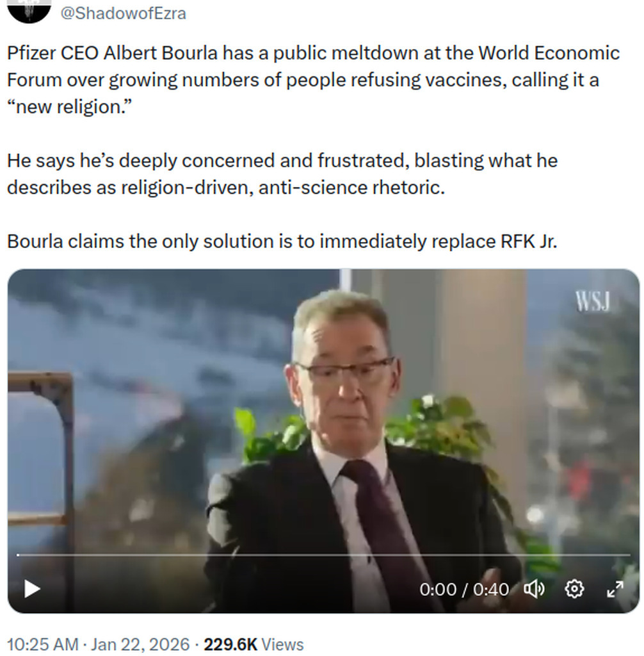The image size is (644, 656).
Task: Click the @ShadowofEzra handle
Action: click(124, 13)
